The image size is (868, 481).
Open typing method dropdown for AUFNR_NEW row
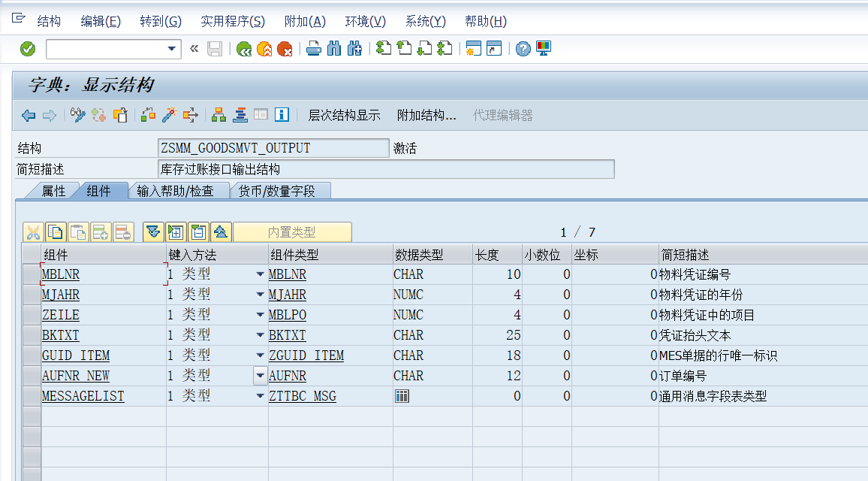point(261,376)
